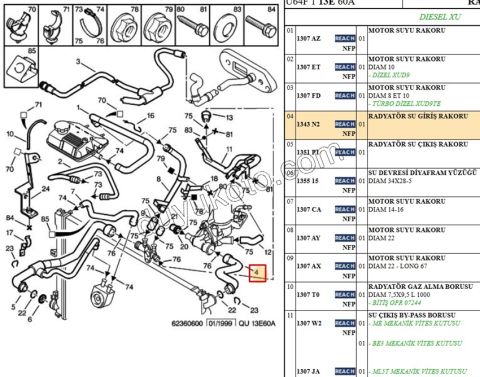Click callout number 24 on the diagram
480x377 pixels.
[x=46, y=189]
